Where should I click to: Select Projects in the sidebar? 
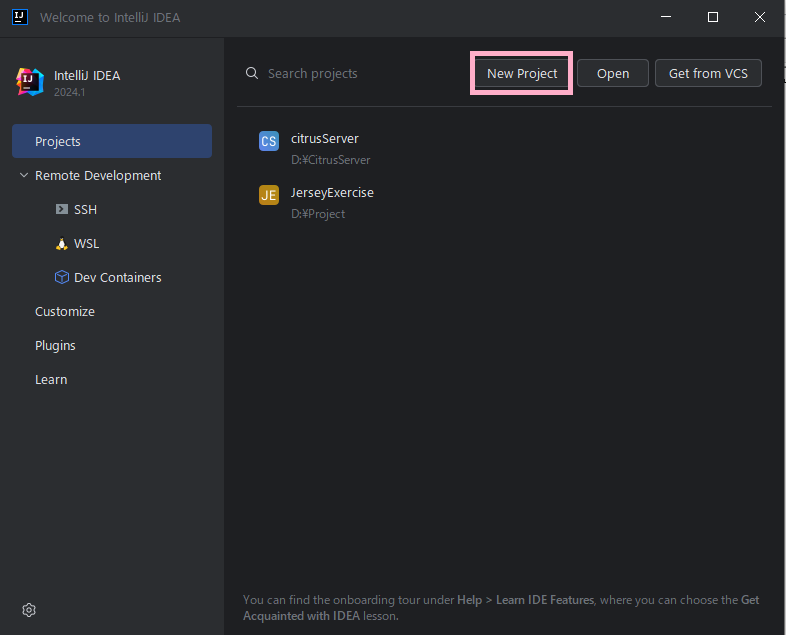click(x=112, y=141)
